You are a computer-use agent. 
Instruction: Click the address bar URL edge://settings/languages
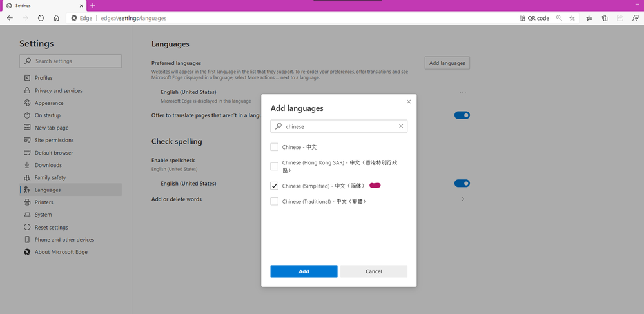coord(133,18)
